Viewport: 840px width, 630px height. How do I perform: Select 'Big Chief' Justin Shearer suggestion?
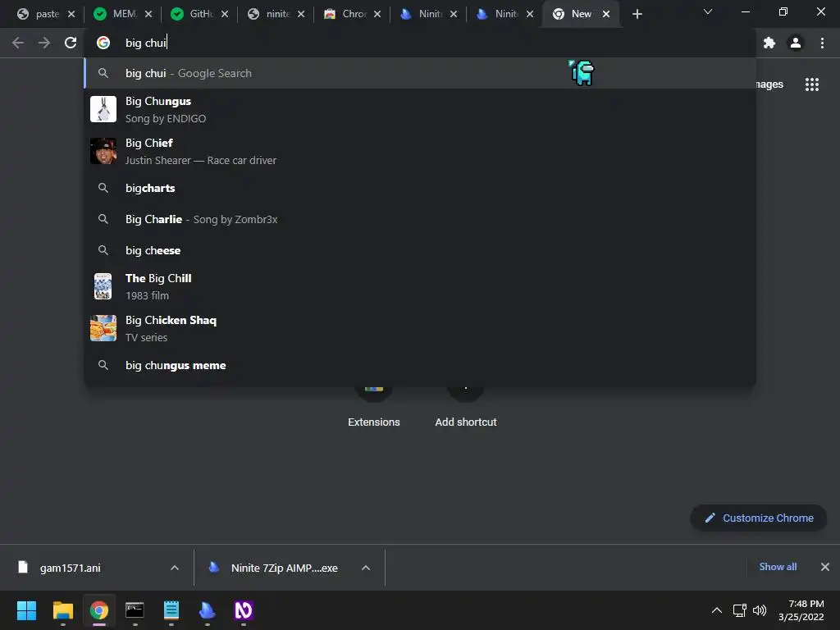420,151
